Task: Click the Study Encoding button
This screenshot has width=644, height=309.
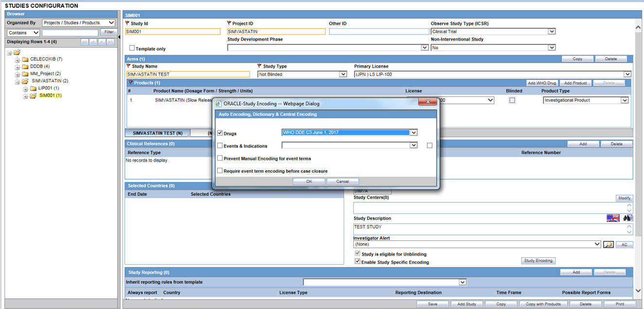Action: (538, 260)
